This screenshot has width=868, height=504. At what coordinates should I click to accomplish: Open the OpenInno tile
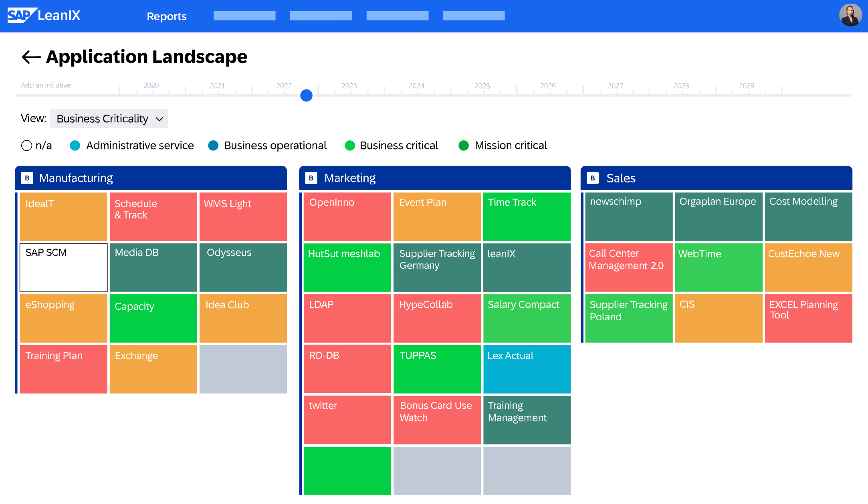click(347, 217)
